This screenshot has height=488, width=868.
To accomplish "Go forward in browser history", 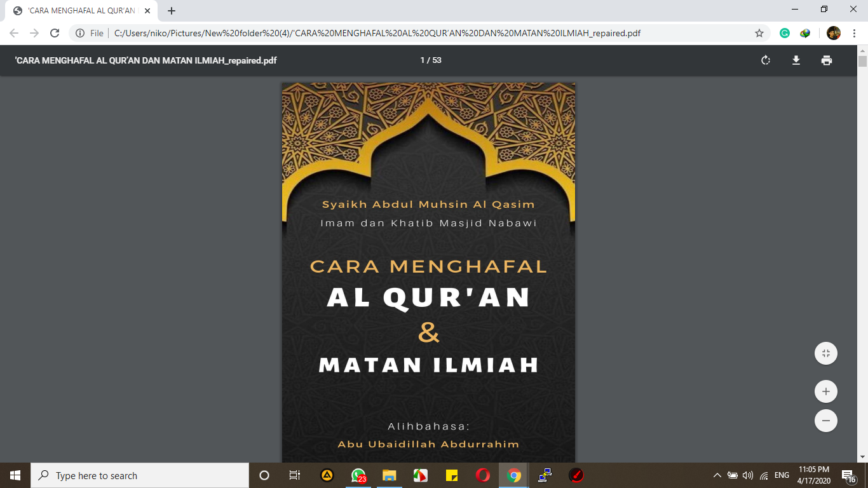I will point(34,33).
